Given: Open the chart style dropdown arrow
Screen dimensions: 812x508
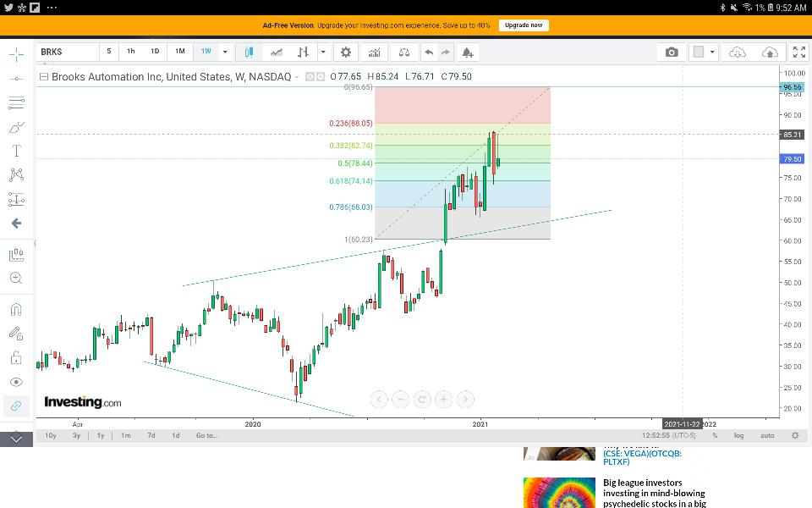Looking at the screenshot, I should 323,52.
